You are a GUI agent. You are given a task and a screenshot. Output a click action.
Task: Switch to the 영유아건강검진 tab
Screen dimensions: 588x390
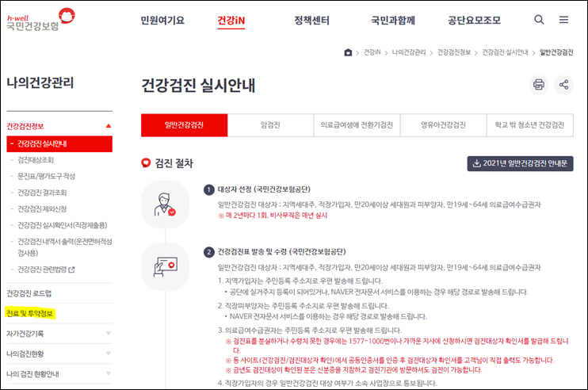click(443, 125)
